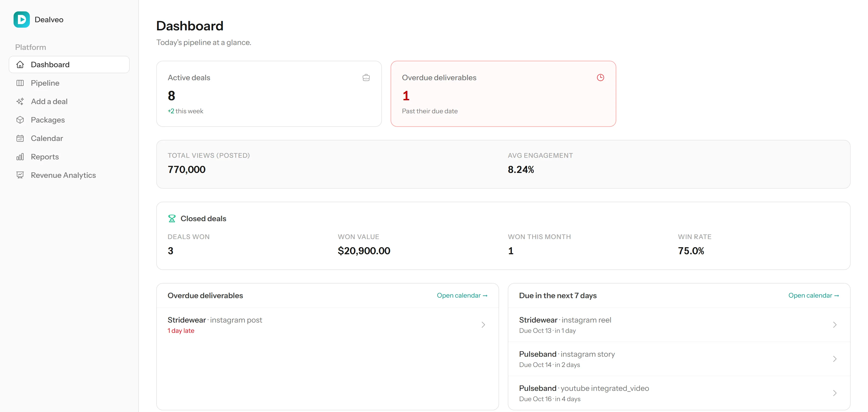Expand the Pulseband instagram story chevron
The height and width of the screenshot is (412, 868).
(x=834, y=359)
